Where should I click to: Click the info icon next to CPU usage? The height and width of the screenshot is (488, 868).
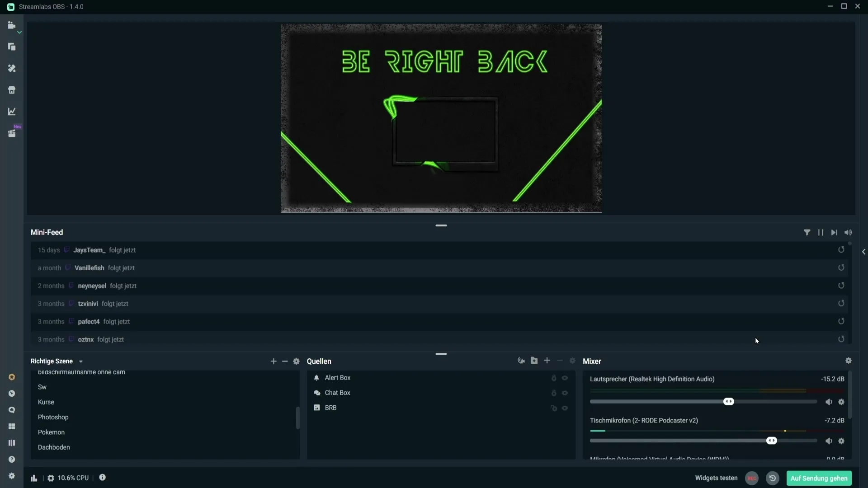point(103,478)
